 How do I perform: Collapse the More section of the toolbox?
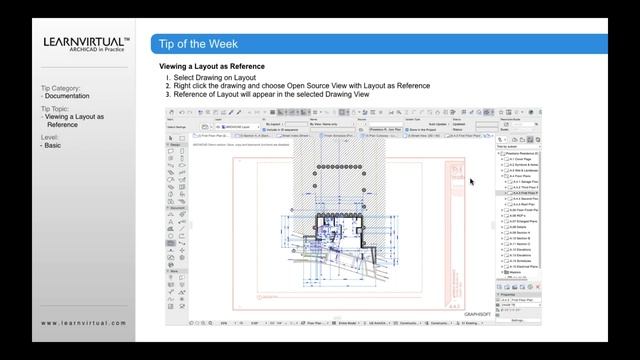point(168,271)
